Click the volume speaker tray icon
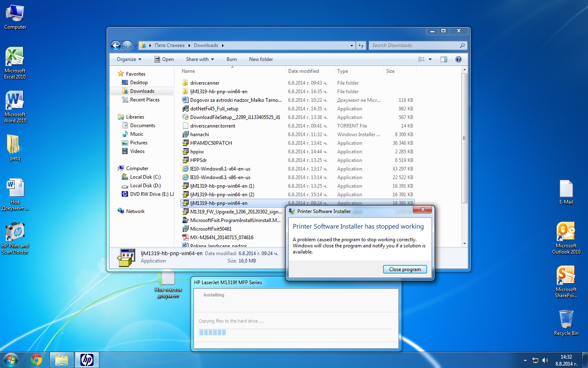This screenshot has width=588, height=368. point(545,360)
